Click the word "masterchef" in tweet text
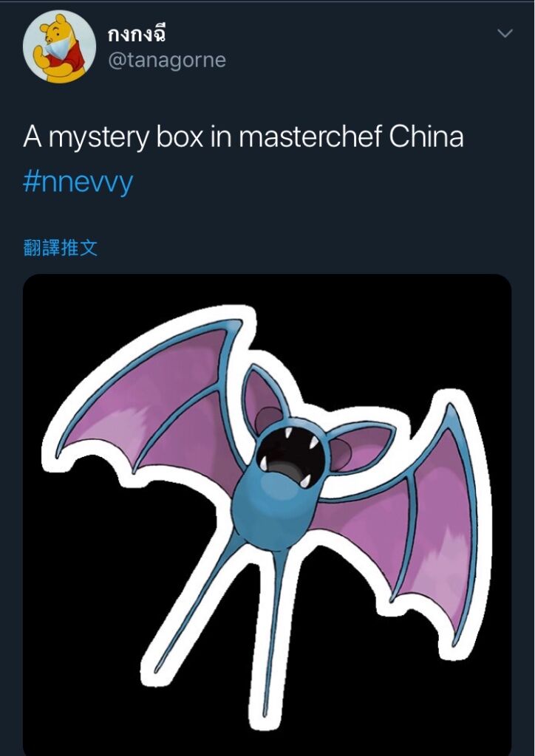535x756 pixels. pos(310,137)
